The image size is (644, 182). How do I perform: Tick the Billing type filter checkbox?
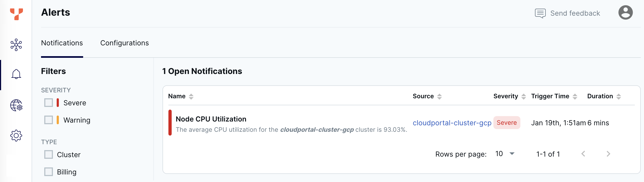click(x=49, y=172)
